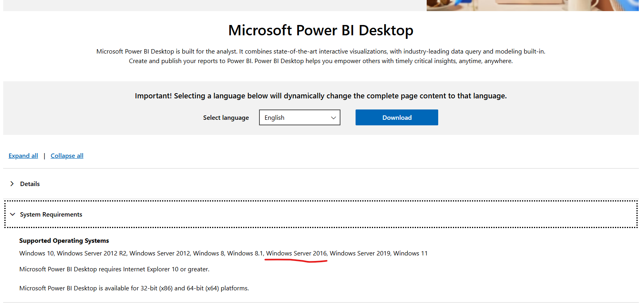
Task: Click the 'built for the analyst' description line
Action: pos(321,52)
